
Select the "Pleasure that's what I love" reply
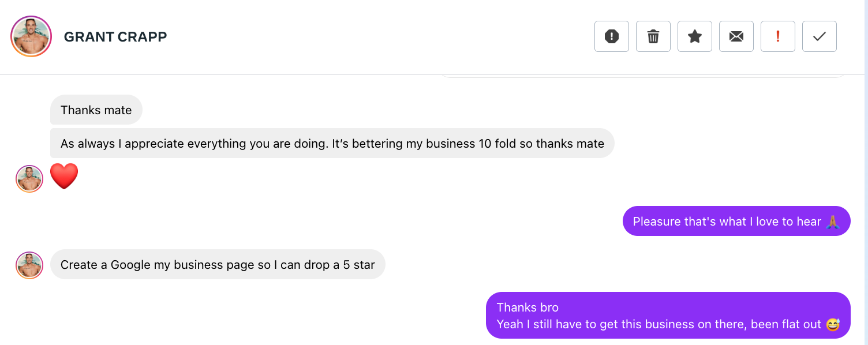click(727, 222)
